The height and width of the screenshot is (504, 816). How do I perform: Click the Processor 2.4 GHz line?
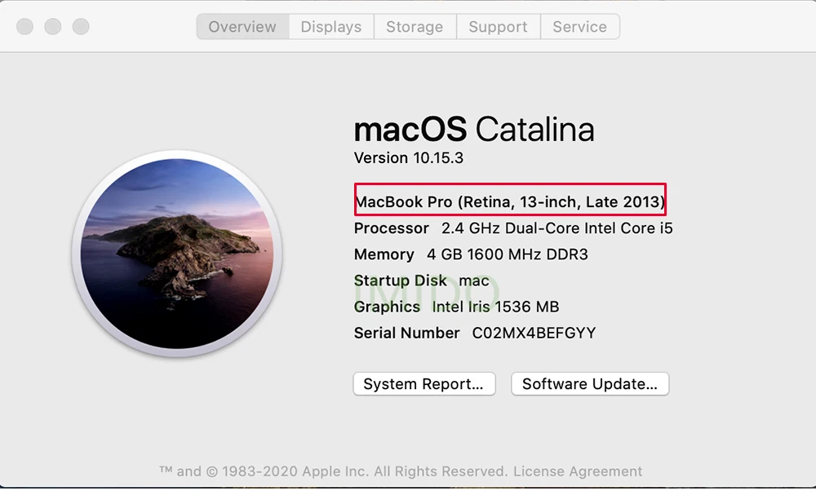(513, 228)
